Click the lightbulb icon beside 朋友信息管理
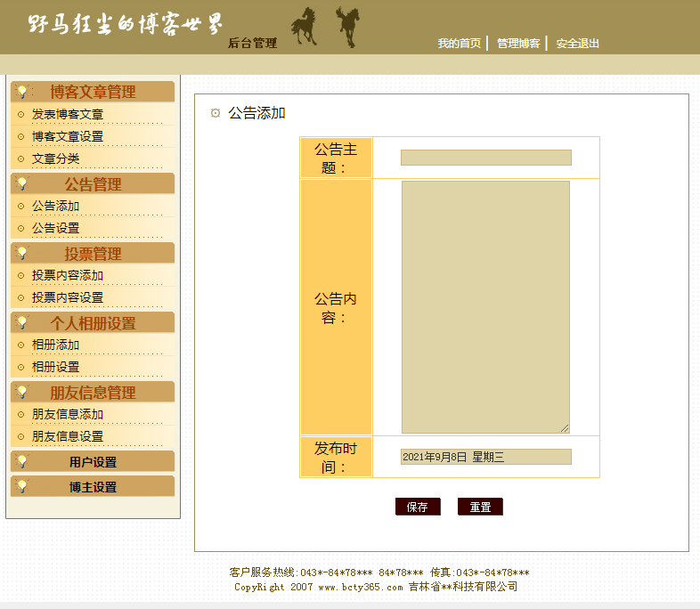This screenshot has height=609, width=700. [x=22, y=392]
